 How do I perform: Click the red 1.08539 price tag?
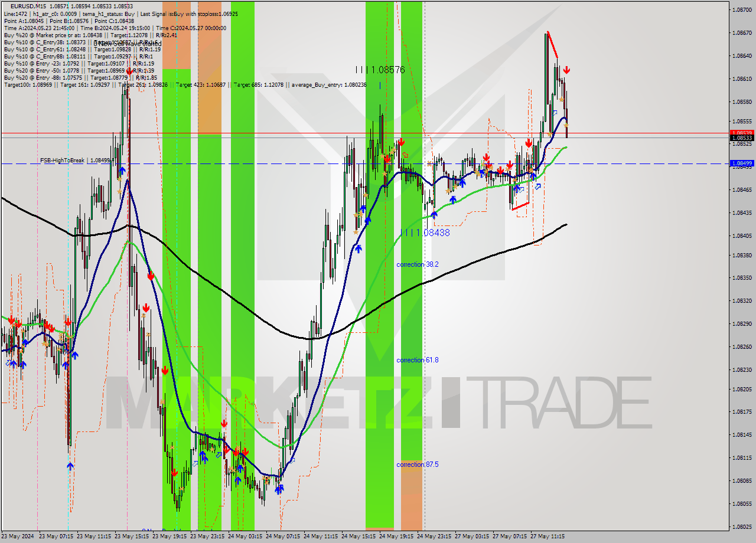coord(741,133)
